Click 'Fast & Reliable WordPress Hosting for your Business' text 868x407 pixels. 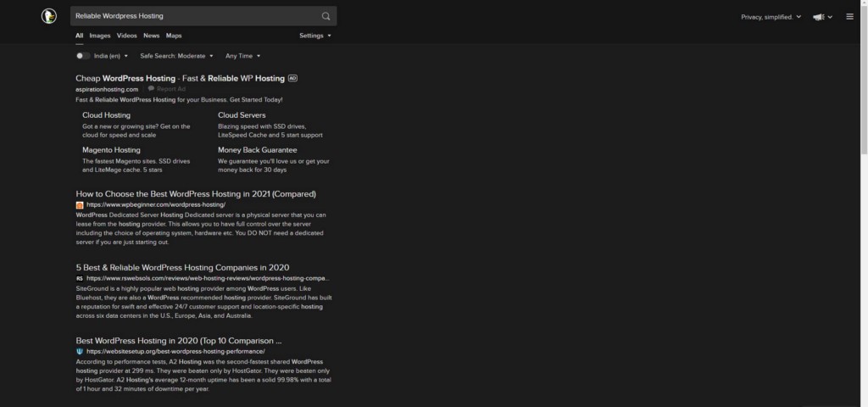pyautogui.click(x=180, y=100)
